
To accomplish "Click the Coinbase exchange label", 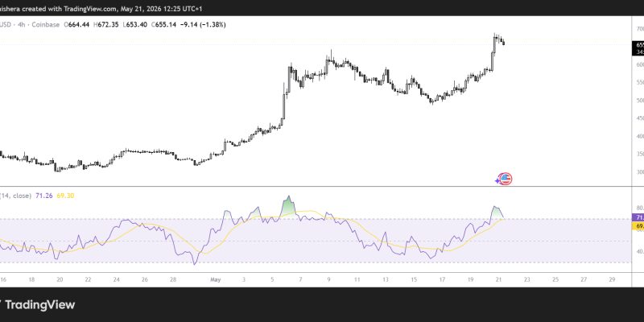I will 44,25.
